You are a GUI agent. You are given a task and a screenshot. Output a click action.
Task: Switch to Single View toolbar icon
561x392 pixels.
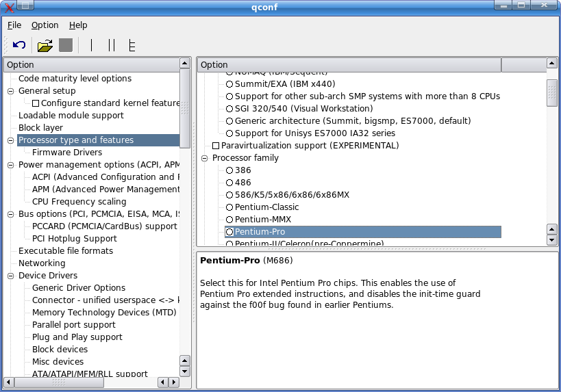(92, 45)
